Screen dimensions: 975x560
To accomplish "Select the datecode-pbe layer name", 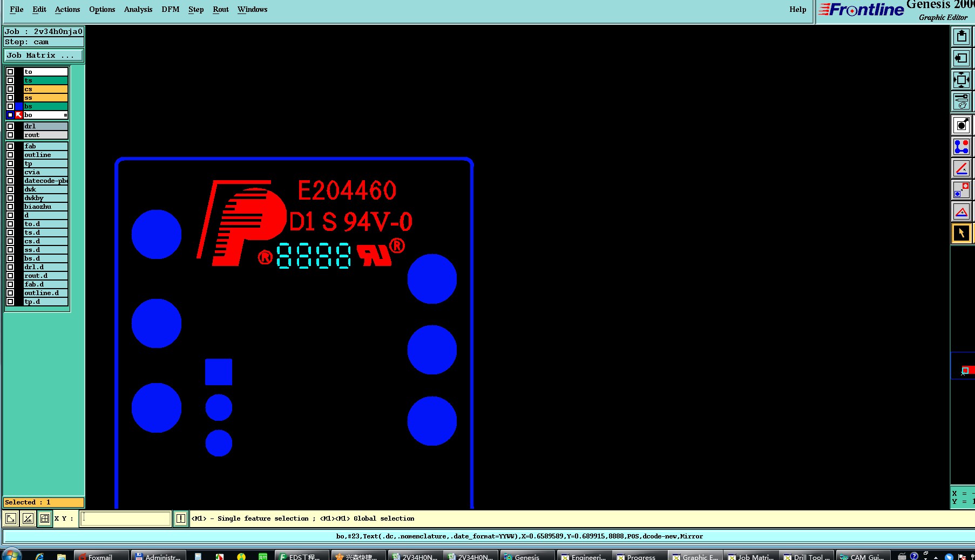I will (46, 181).
